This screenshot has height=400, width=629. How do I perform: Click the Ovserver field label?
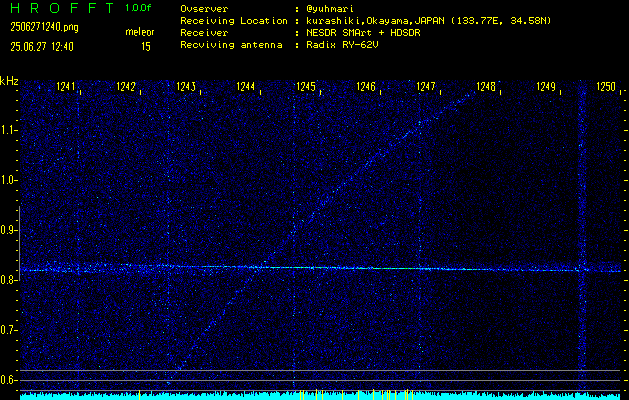point(204,9)
